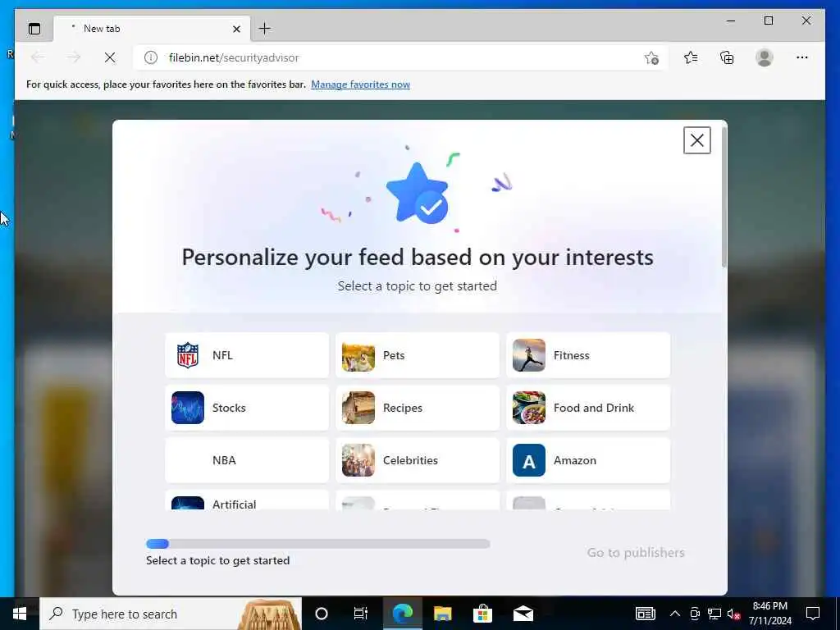Screen dimensions: 840x630
Task: Select the Amazon topic
Action: pos(588,460)
